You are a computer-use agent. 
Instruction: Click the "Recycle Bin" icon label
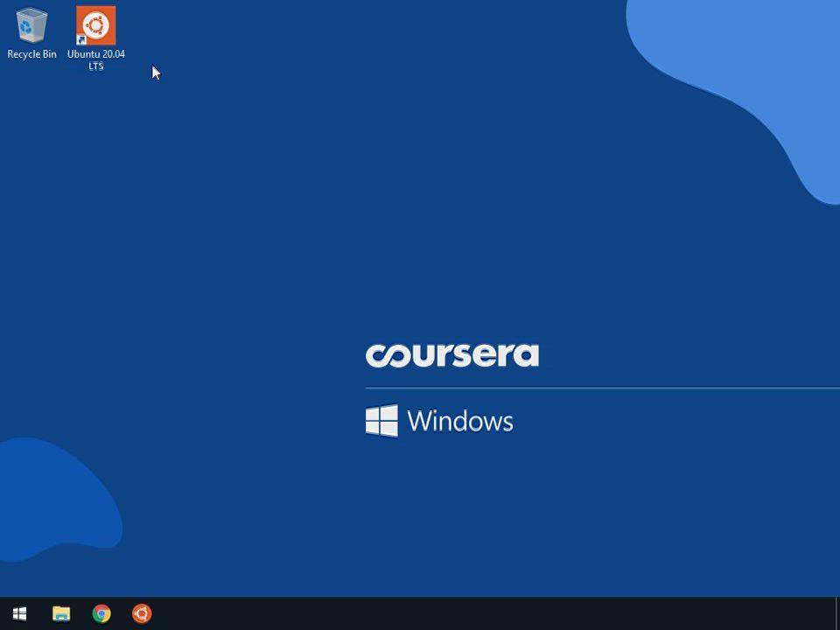(31, 54)
